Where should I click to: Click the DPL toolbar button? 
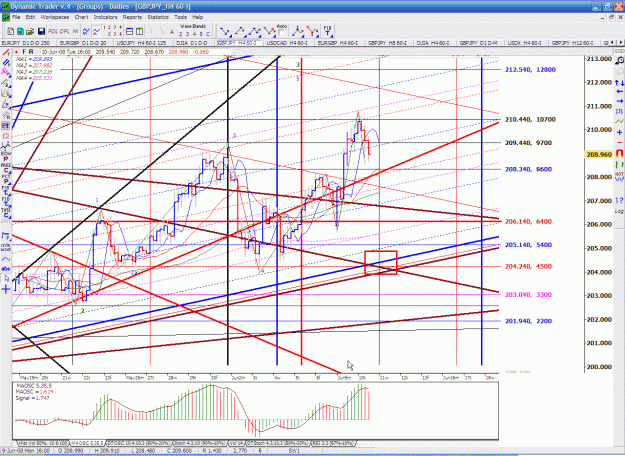pos(65,31)
